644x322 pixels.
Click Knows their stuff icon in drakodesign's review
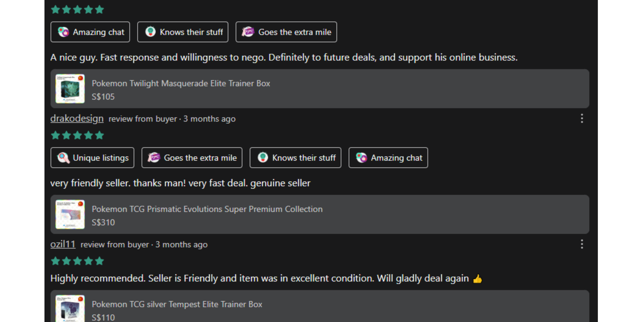(263, 158)
